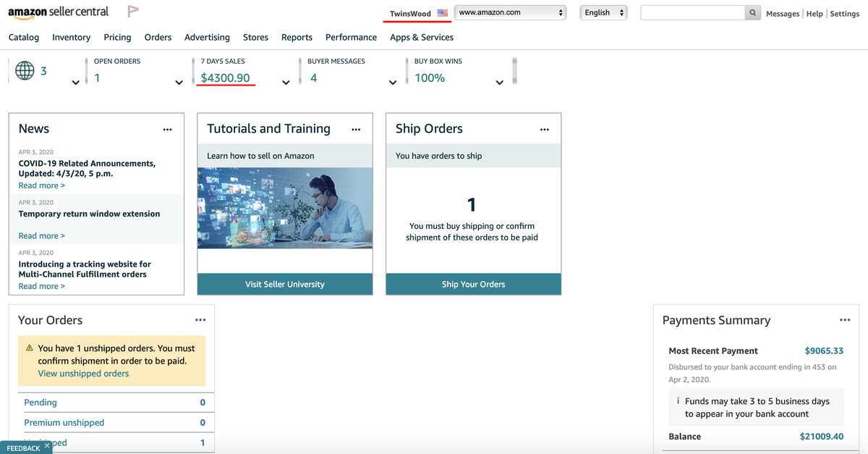The image size is (868, 454).
Task: Click the COVID-19 Related Announcements headline
Action: (87, 169)
